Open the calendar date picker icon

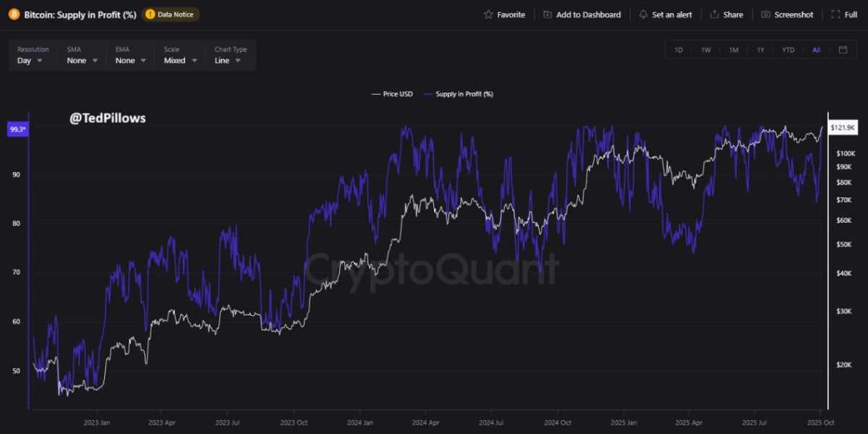tap(843, 50)
